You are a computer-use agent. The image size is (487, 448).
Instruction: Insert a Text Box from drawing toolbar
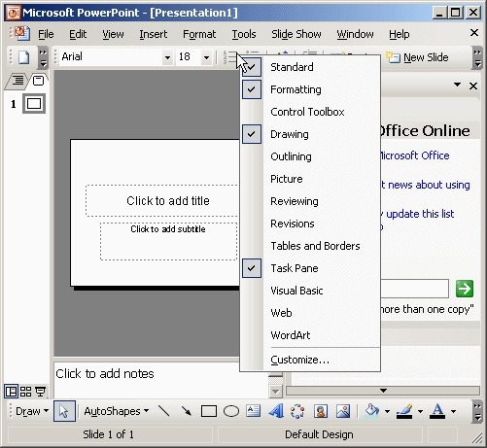253,411
